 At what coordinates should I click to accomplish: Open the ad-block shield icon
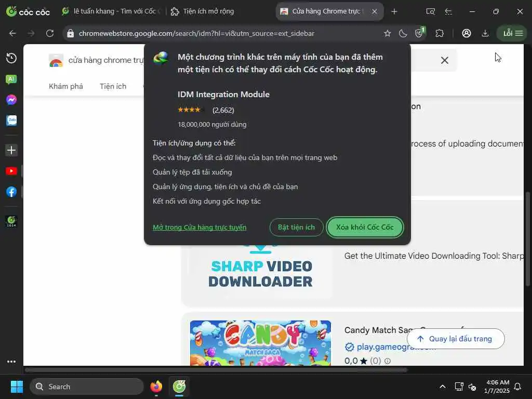pos(420,33)
